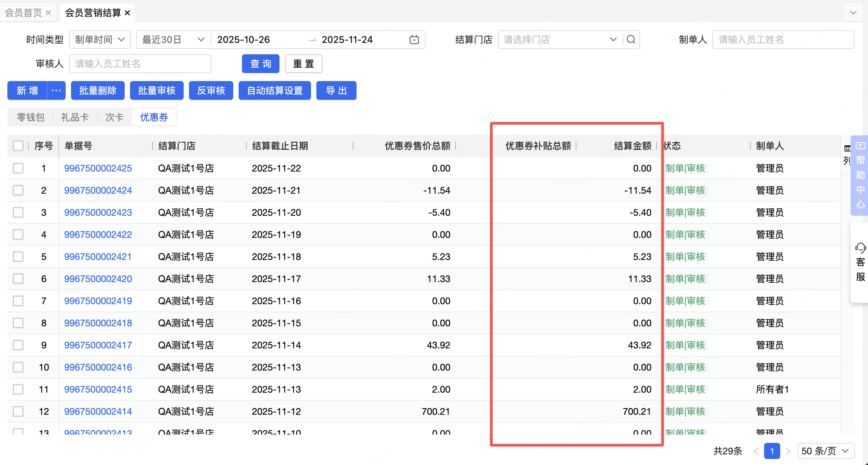Image resolution: width=868 pixels, height=465 pixels.
Task: Click the three-dots more button beside 新增
Action: pos(56,91)
